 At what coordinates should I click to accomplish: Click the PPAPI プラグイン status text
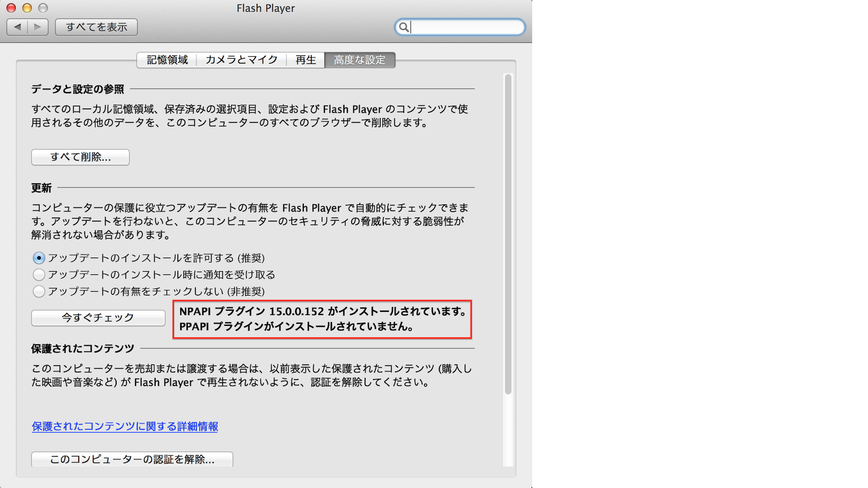(x=297, y=326)
